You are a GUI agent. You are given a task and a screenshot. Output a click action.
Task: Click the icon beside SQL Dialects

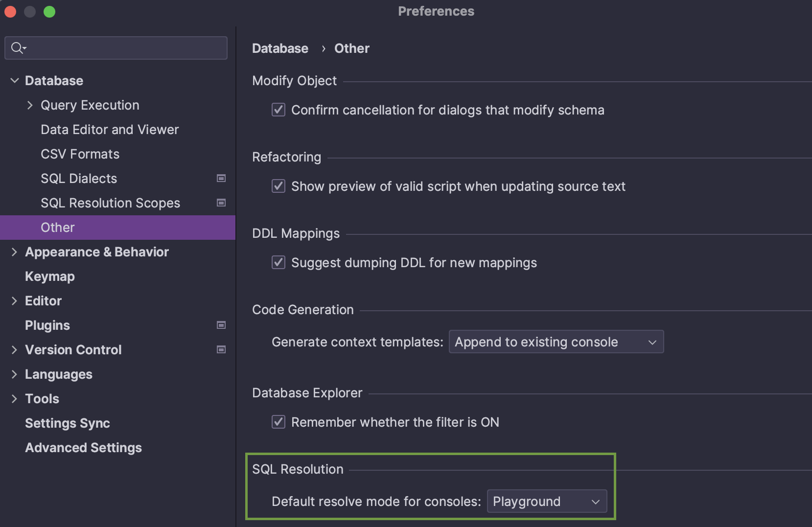[221, 178]
